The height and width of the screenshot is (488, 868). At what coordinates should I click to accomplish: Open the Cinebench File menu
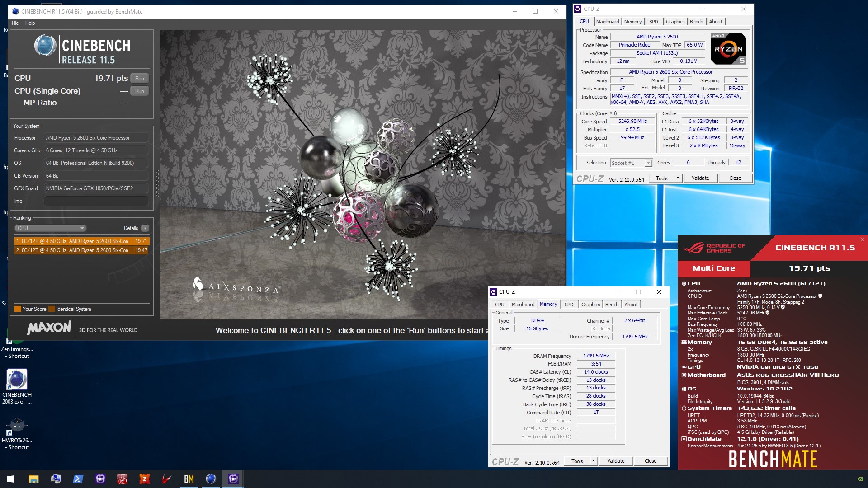[x=15, y=23]
